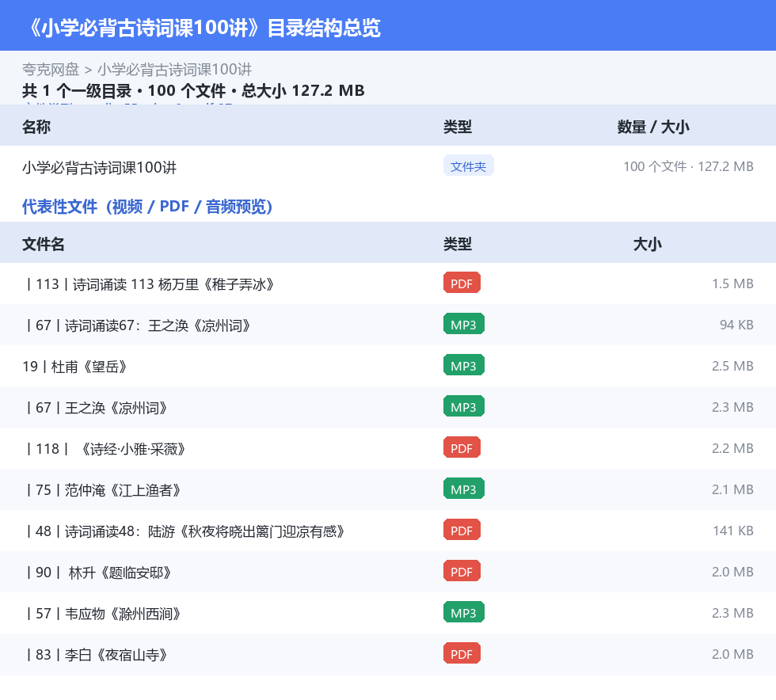This screenshot has height=700, width=776.
Task: Open file 19 | 杜甫《望岳》
Action: click(74, 367)
